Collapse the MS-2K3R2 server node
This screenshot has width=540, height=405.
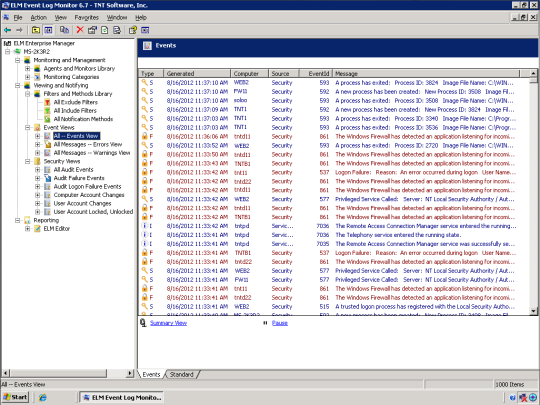pyautogui.click(x=8, y=52)
